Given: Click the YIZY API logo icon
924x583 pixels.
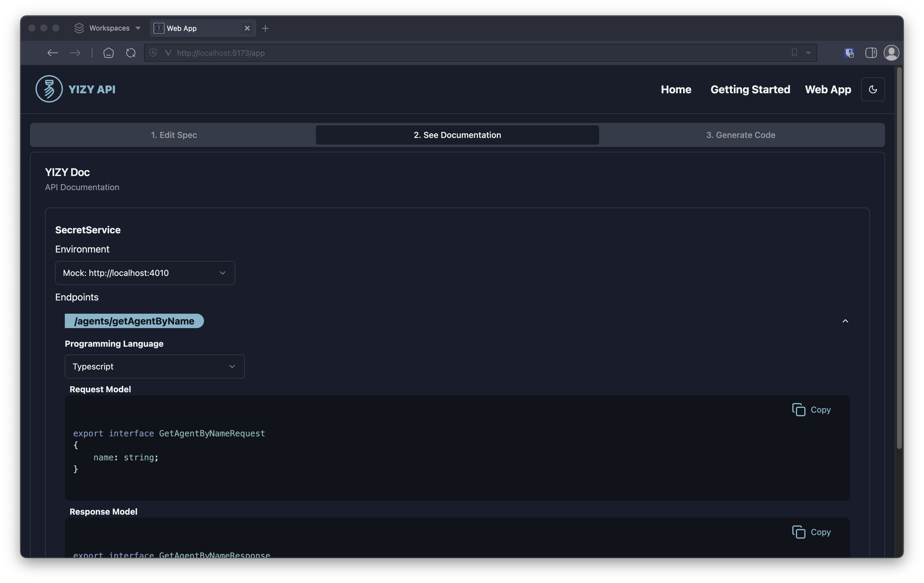Looking at the screenshot, I should 49,89.
